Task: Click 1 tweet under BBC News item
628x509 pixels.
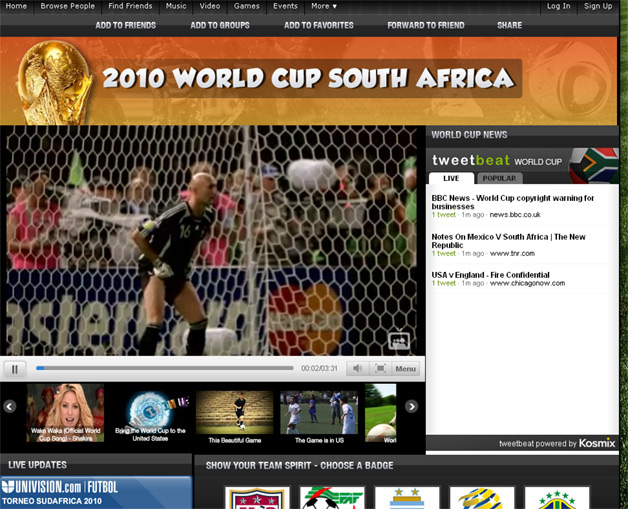Action: [443, 215]
